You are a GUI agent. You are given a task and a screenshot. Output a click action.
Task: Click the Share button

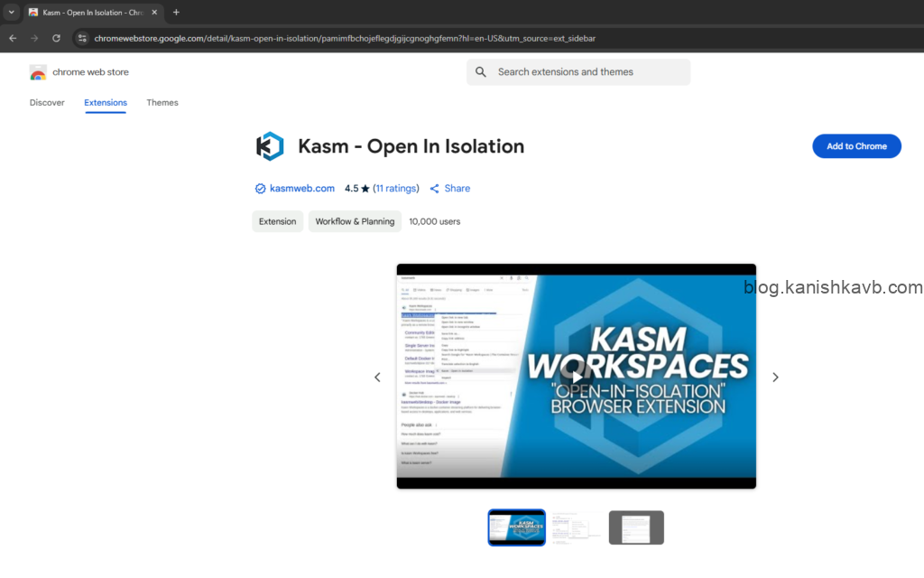pos(449,189)
